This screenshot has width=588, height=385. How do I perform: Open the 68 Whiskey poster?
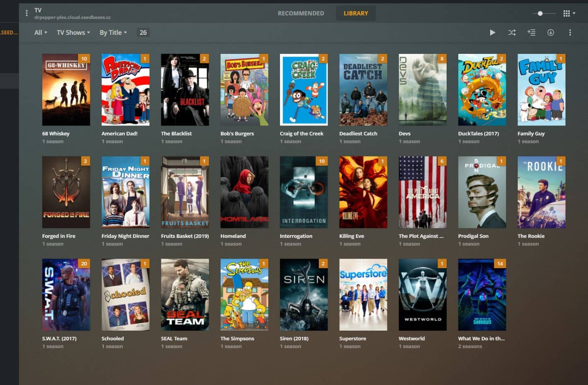66,90
